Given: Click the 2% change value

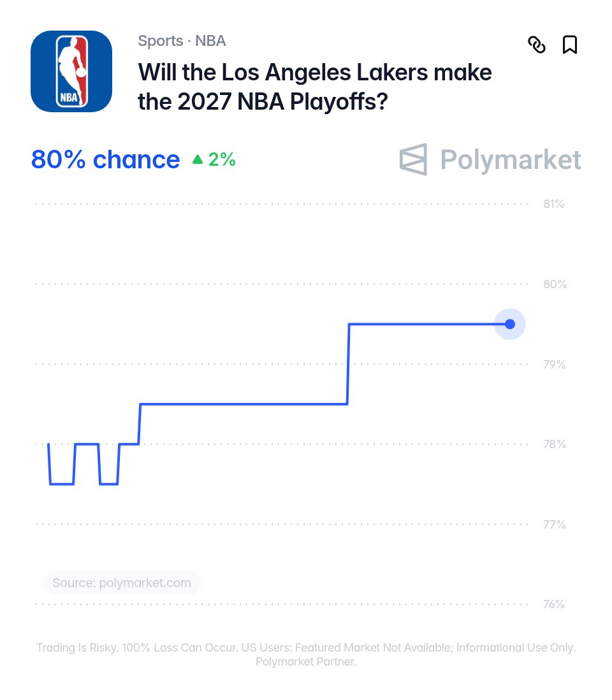Looking at the screenshot, I should (222, 159).
